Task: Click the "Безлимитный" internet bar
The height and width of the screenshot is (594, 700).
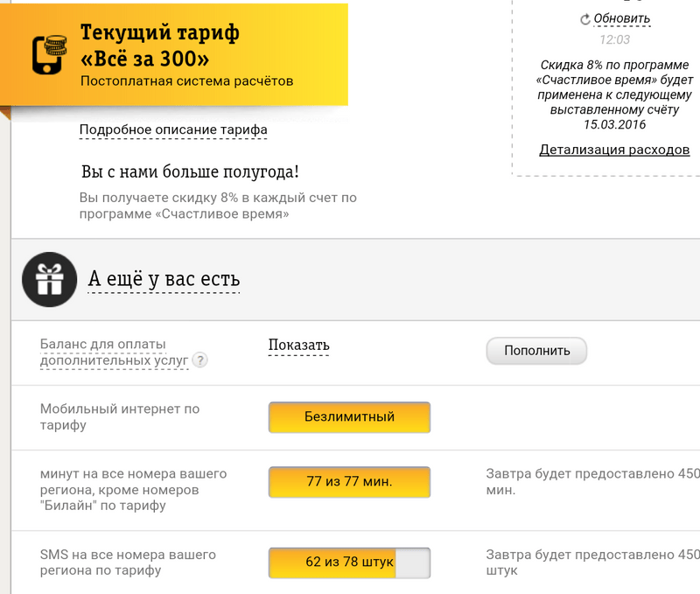Action: (x=349, y=416)
